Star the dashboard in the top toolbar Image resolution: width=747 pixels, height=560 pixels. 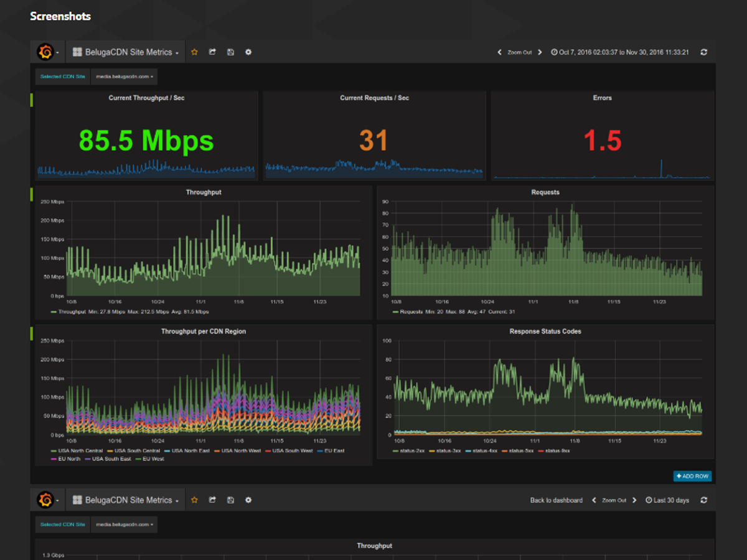click(194, 52)
